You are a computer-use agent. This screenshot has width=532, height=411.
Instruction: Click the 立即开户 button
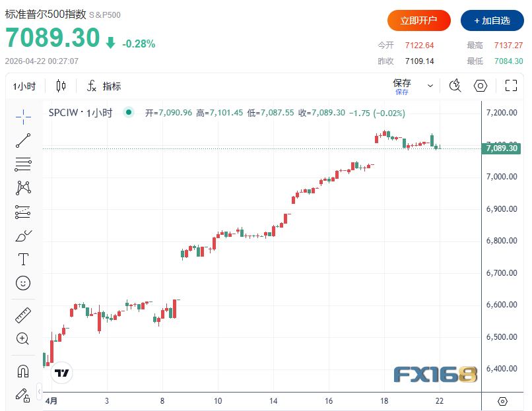[418, 20]
